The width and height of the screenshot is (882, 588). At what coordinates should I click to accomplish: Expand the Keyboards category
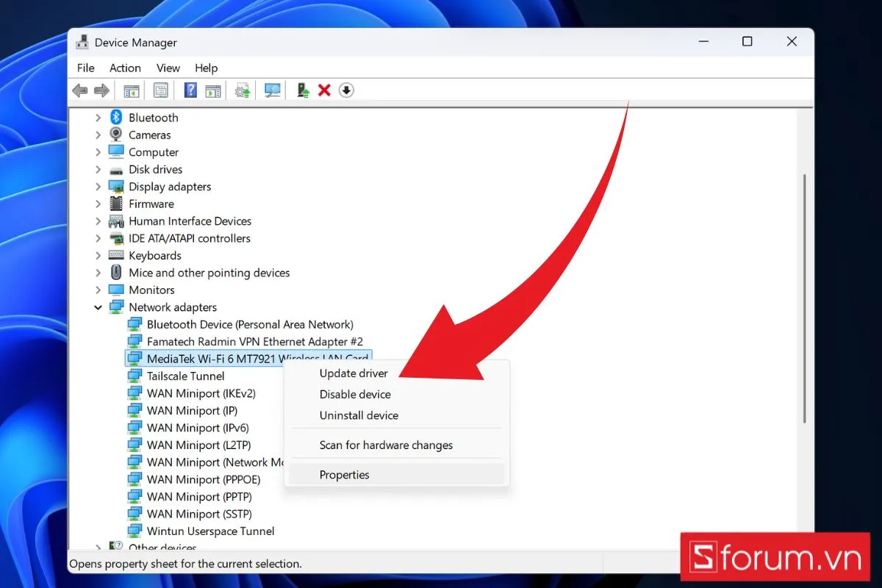98,256
